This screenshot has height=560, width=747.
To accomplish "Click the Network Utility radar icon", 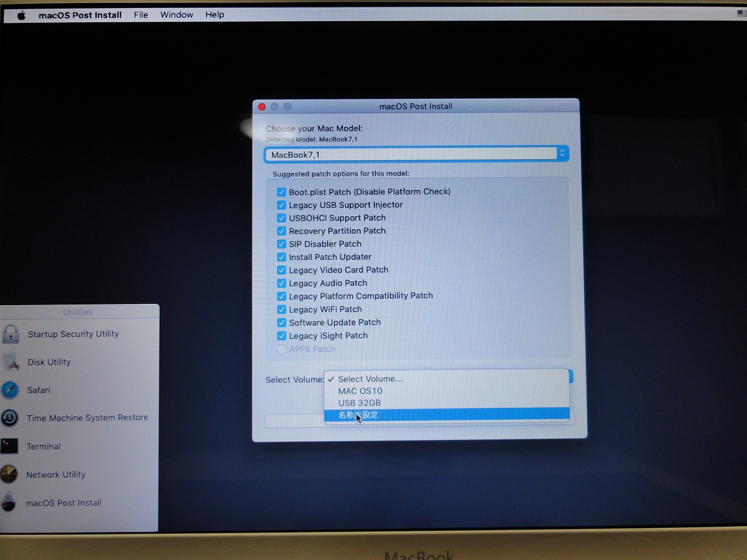I will [x=9, y=474].
